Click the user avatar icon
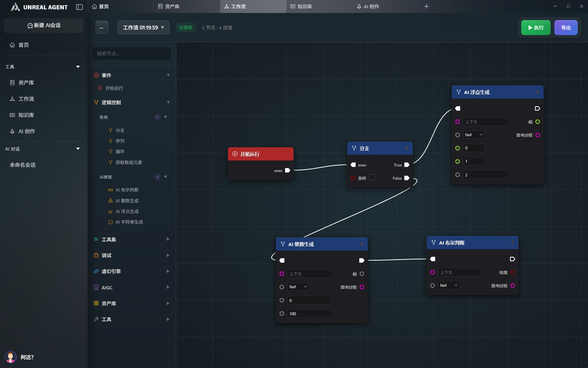The image size is (588, 368). coord(11,357)
